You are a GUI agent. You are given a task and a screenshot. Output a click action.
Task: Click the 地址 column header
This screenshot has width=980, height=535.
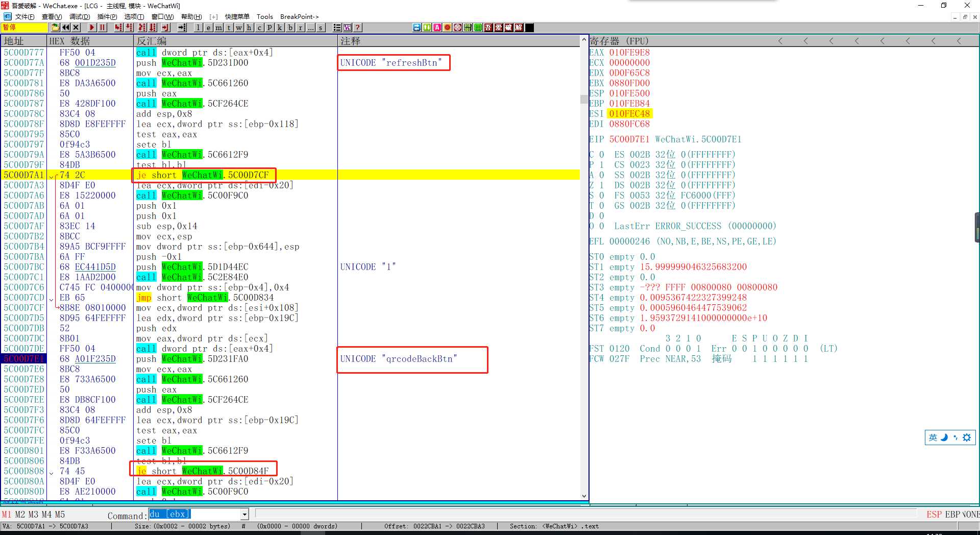tap(23, 41)
